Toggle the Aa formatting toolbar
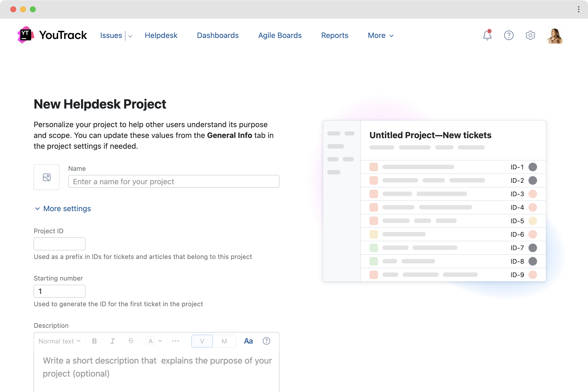 click(248, 341)
